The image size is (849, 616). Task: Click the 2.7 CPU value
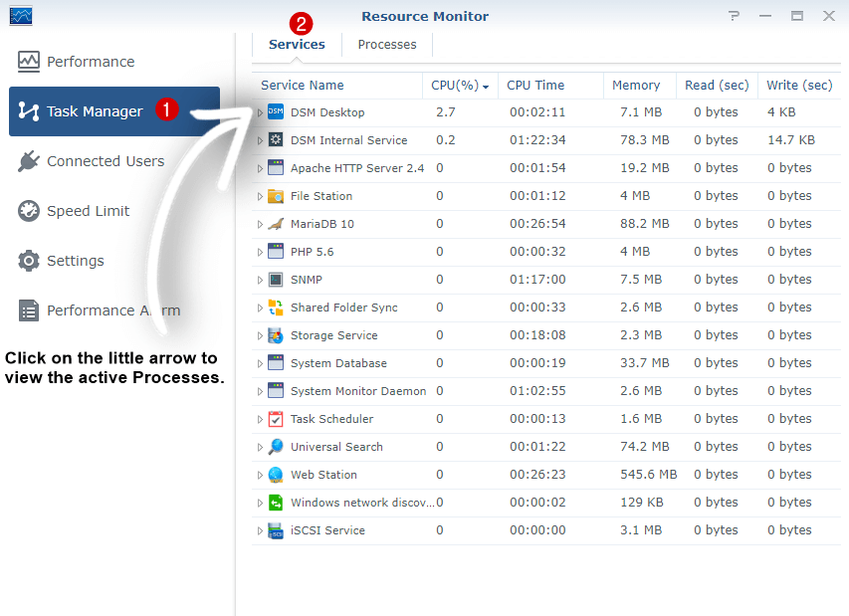click(x=446, y=112)
